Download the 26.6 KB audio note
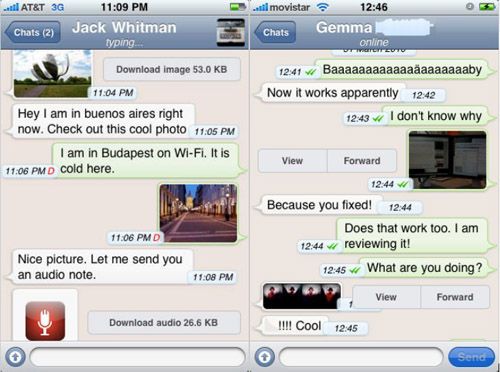This screenshot has width=500, height=372. pyautogui.click(x=164, y=323)
